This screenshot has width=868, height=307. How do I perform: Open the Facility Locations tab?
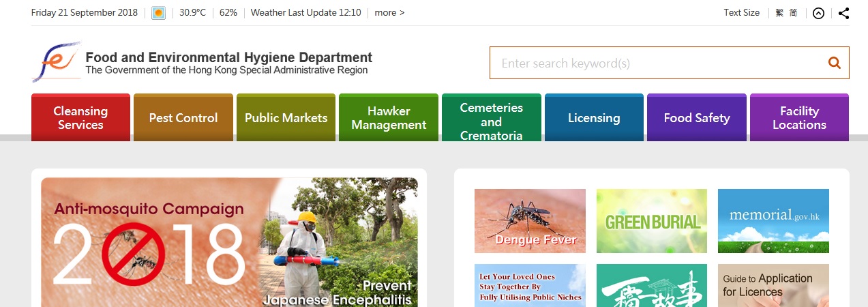799,117
